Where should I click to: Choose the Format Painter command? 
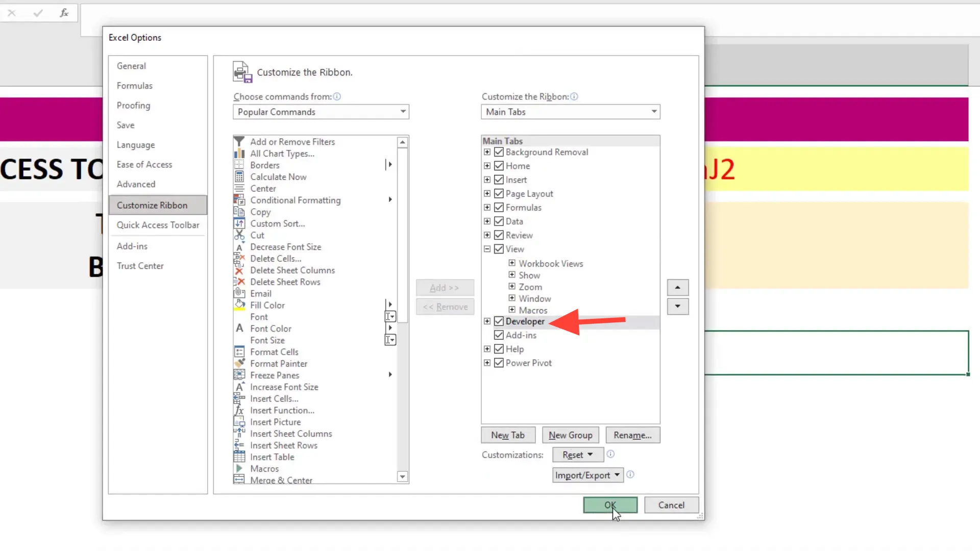coord(278,363)
